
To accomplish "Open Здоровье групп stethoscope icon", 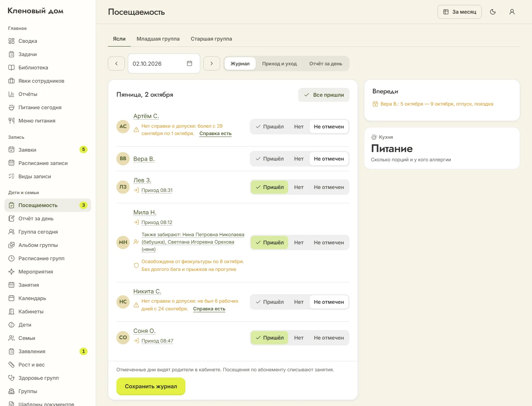I will (x=11, y=378).
